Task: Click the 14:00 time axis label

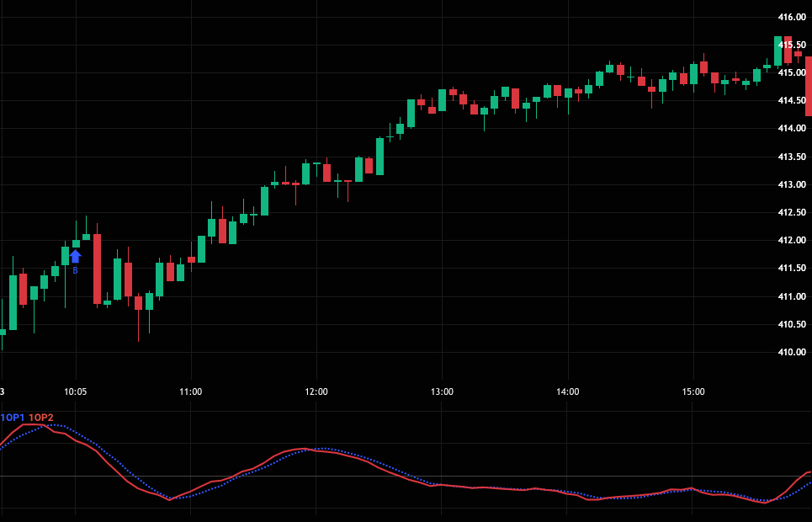Action: pos(567,391)
